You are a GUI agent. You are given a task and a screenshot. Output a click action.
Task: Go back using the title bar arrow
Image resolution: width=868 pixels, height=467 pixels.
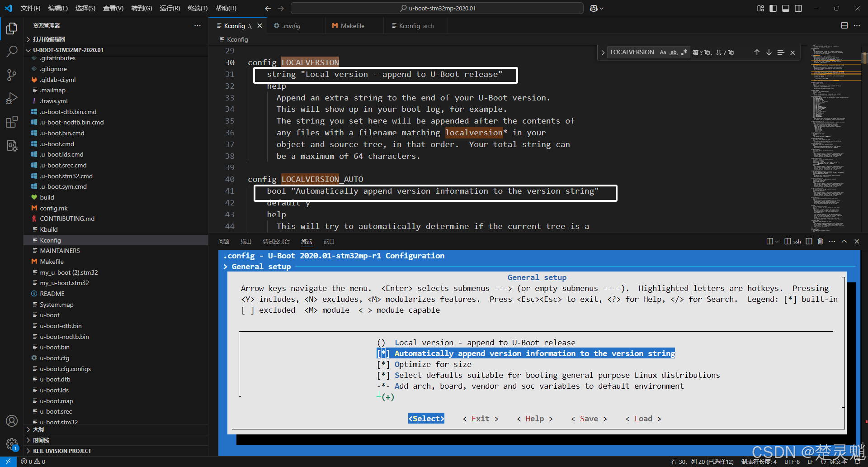(268, 8)
